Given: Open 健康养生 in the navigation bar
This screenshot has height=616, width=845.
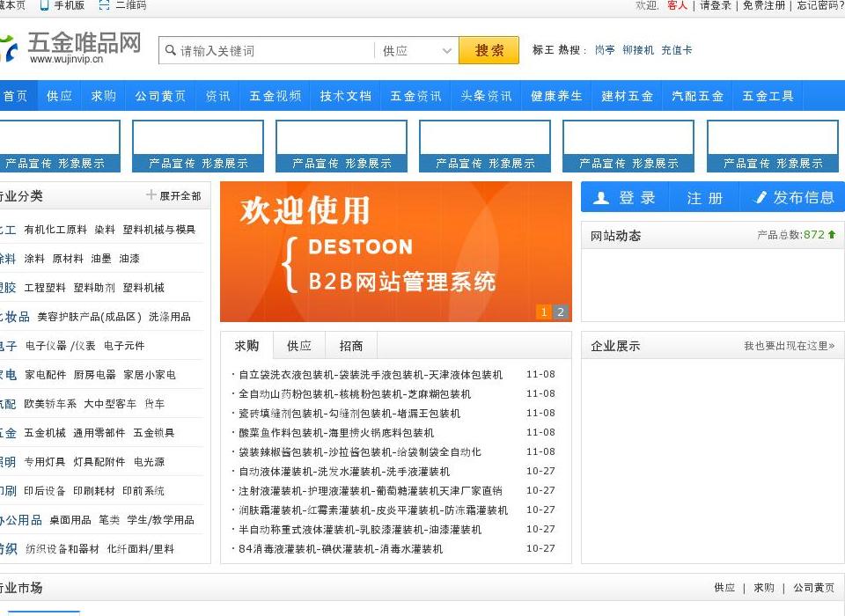Looking at the screenshot, I should click(x=556, y=96).
